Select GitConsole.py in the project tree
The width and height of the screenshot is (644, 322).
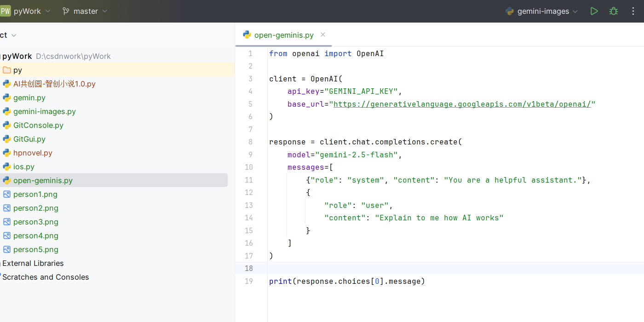point(38,125)
